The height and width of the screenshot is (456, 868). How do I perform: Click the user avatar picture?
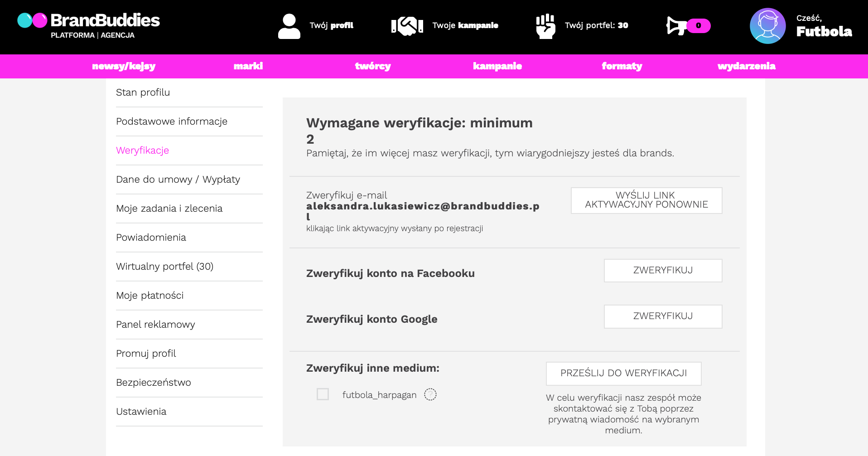(x=767, y=26)
